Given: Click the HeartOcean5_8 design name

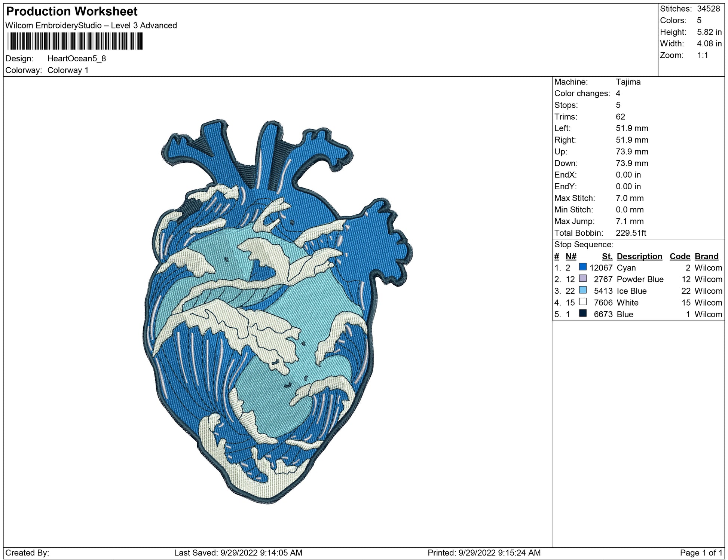Looking at the screenshot, I should pyautogui.click(x=77, y=59).
